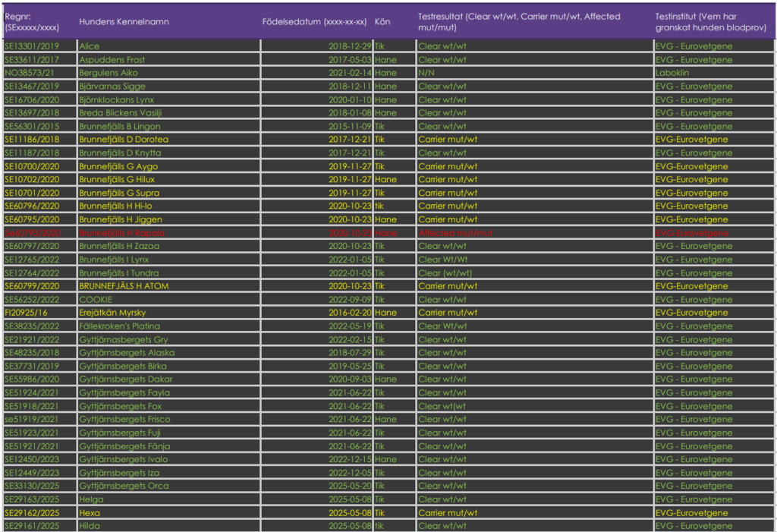
Task: Select the COOKIE name cell
Action: pos(168,300)
